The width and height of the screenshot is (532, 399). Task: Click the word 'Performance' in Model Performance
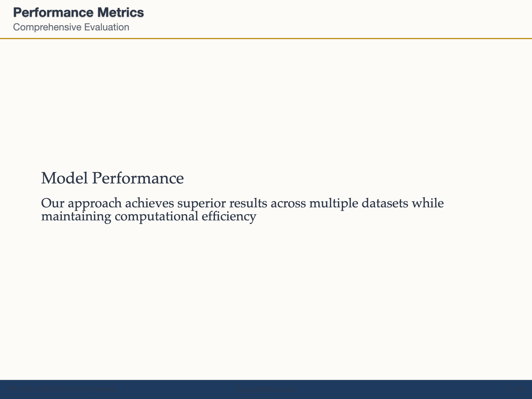138,178
